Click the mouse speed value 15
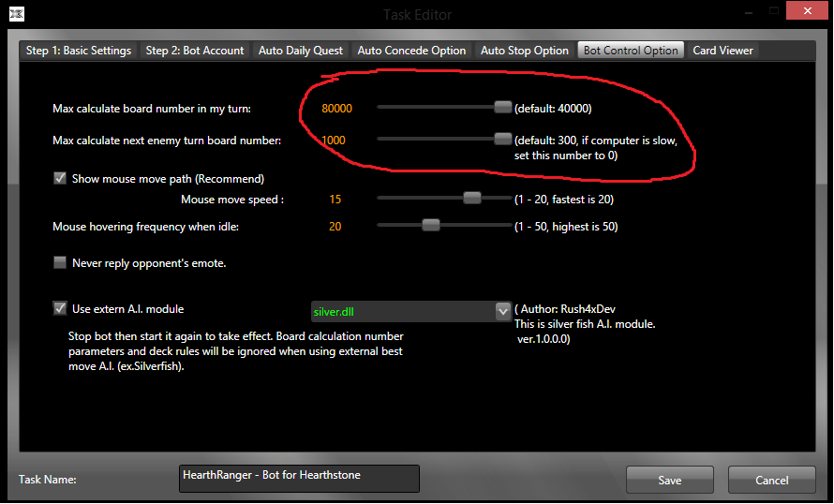834x504 pixels. pos(335,200)
